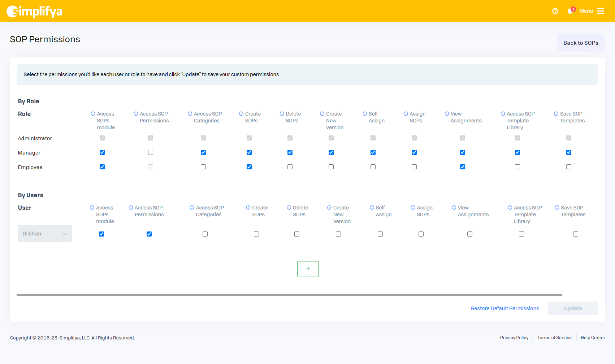The width and height of the screenshot is (615, 364).
Task: Click the Restore Default Permissions link
Action: (504, 308)
